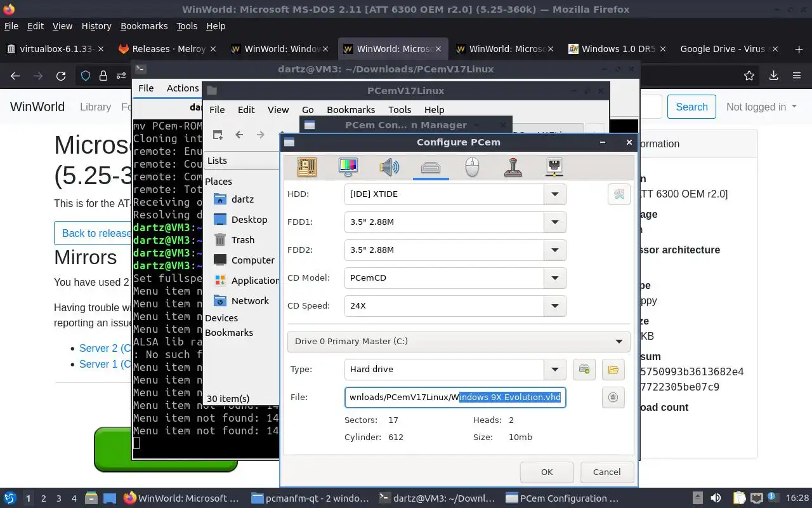Open the Lists dropdown in PCManFM sidebar
This screenshot has width=812, height=508.
pos(241,161)
